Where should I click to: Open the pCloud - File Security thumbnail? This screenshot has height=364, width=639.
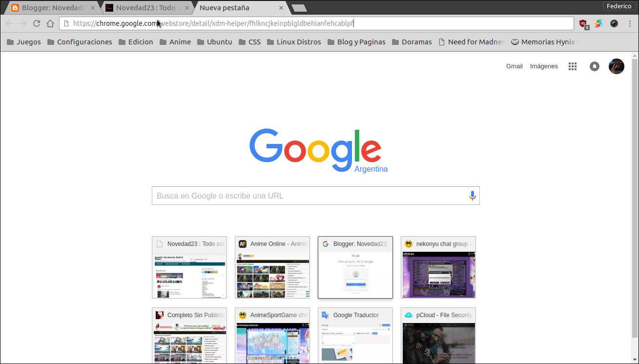[438, 336]
